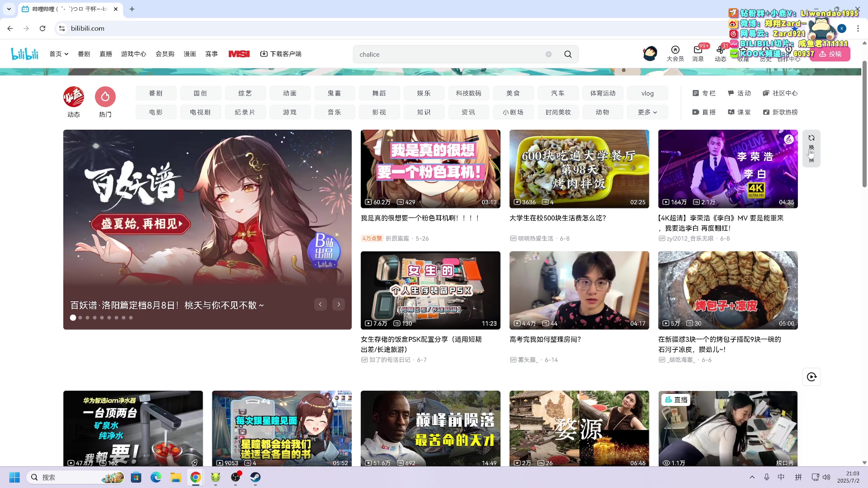
Task: Clear the search box text
Action: (x=548, y=54)
